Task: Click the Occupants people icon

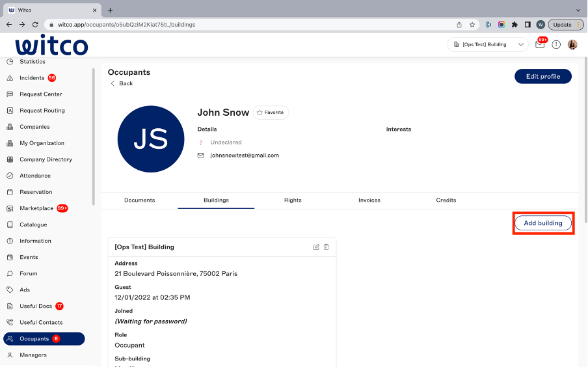Action: click(10, 339)
